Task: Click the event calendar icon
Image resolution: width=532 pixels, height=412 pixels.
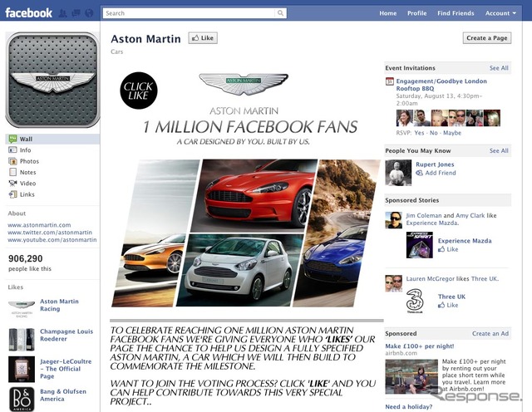Action: tap(390, 81)
